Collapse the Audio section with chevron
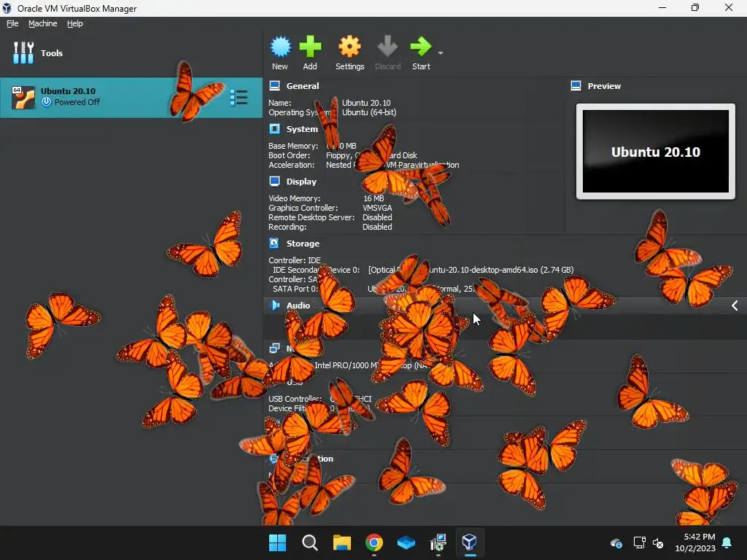This screenshot has height=560, width=747. 735,306
